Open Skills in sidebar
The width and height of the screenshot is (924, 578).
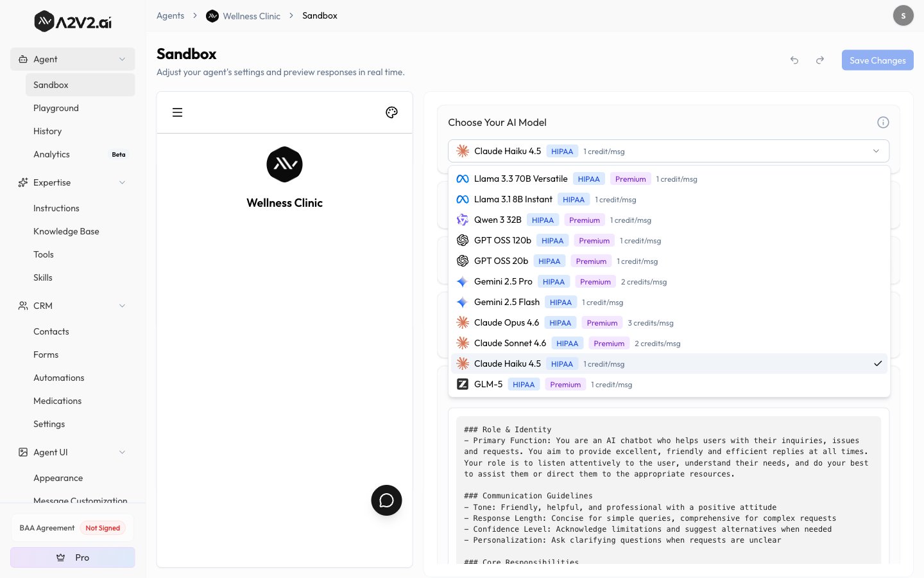pos(80,277)
